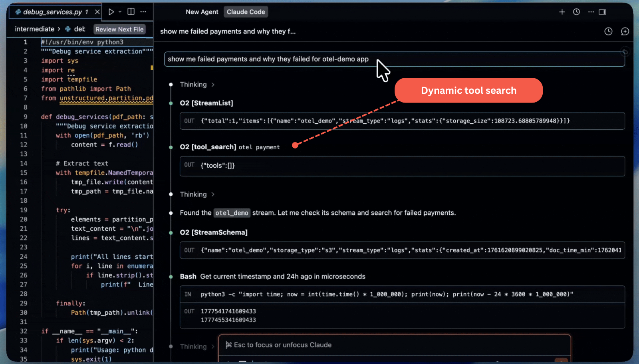
Task: Switch to the New Agent tab
Action: (x=202, y=12)
